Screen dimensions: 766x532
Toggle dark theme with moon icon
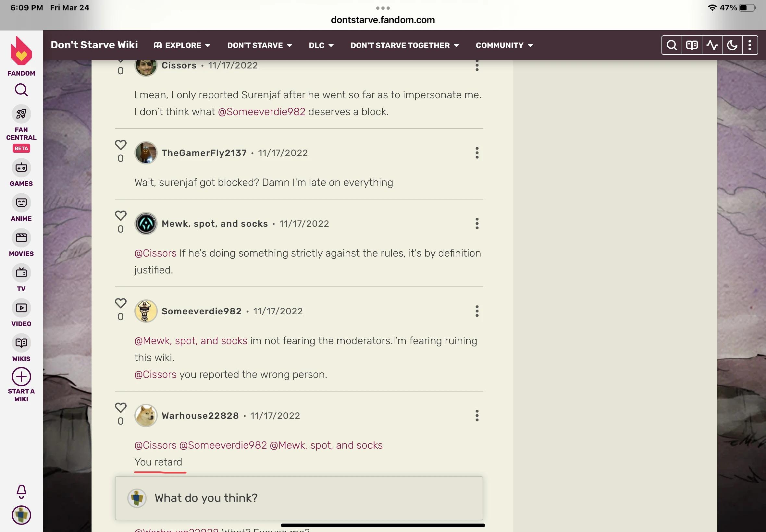(732, 45)
